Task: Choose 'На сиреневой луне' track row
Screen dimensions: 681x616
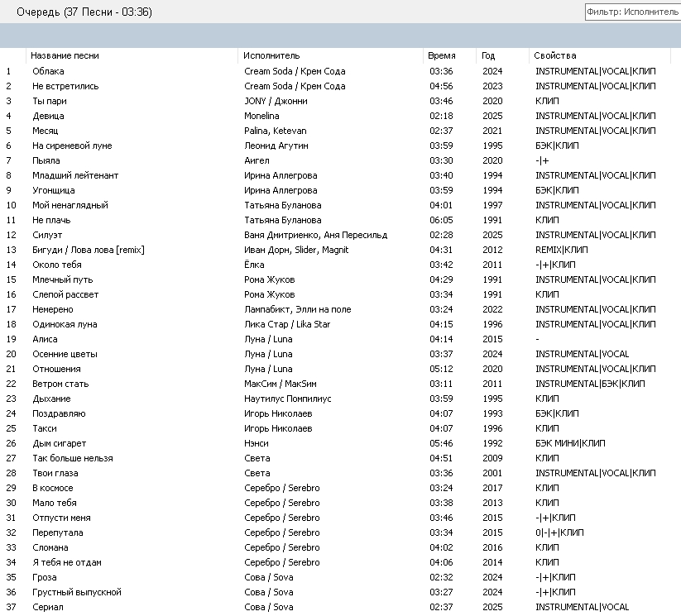Action: [x=71, y=146]
